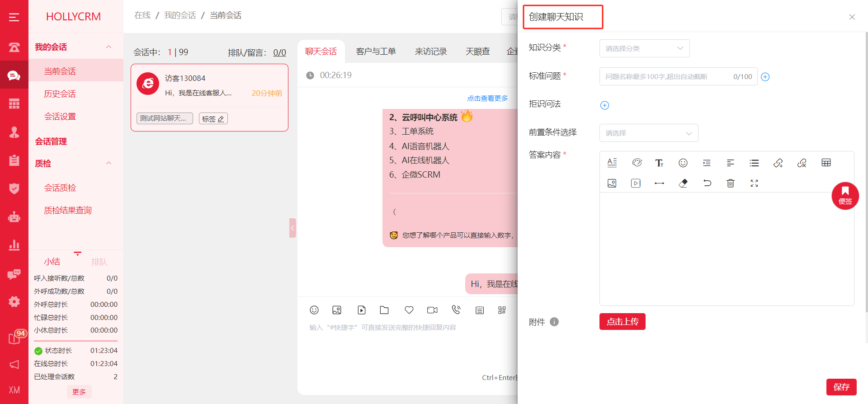
Task: Collapse the 我的会话 menu section
Action: coord(108,47)
